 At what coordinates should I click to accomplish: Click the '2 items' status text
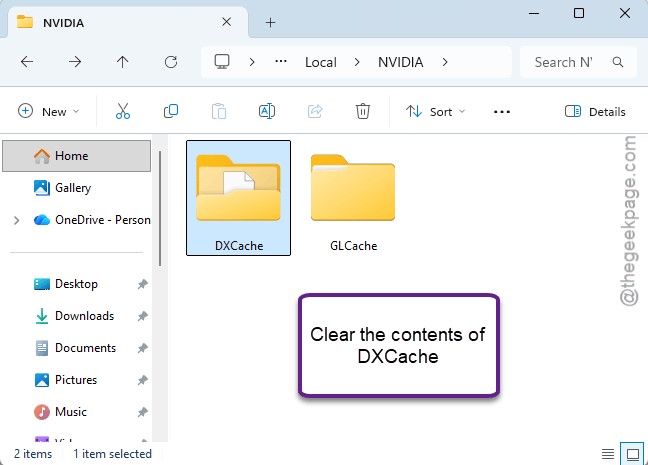click(x=33, y=454)
